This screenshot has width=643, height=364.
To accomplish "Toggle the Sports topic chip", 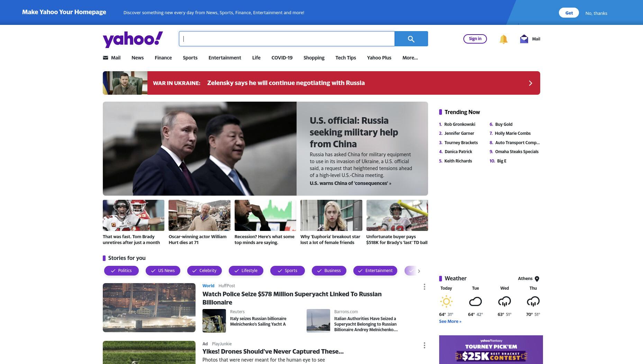I will point(288,271).
